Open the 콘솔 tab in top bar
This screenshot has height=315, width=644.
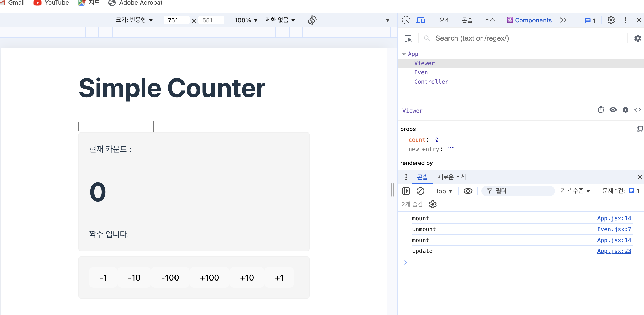pyautogui.click(x=467, y=20)
